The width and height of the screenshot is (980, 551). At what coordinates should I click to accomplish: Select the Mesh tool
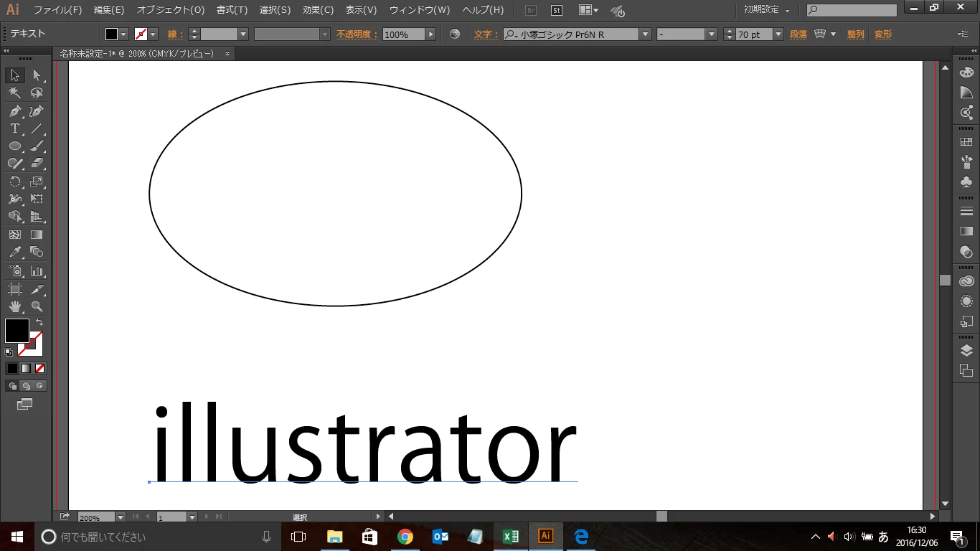pos(14,235)
